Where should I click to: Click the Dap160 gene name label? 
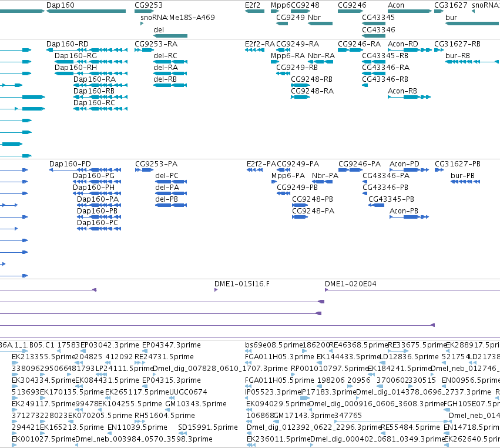[61, 5]
